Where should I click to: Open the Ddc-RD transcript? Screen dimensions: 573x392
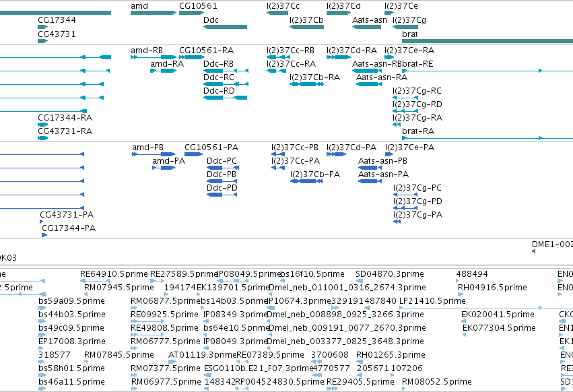click(225, 98)
